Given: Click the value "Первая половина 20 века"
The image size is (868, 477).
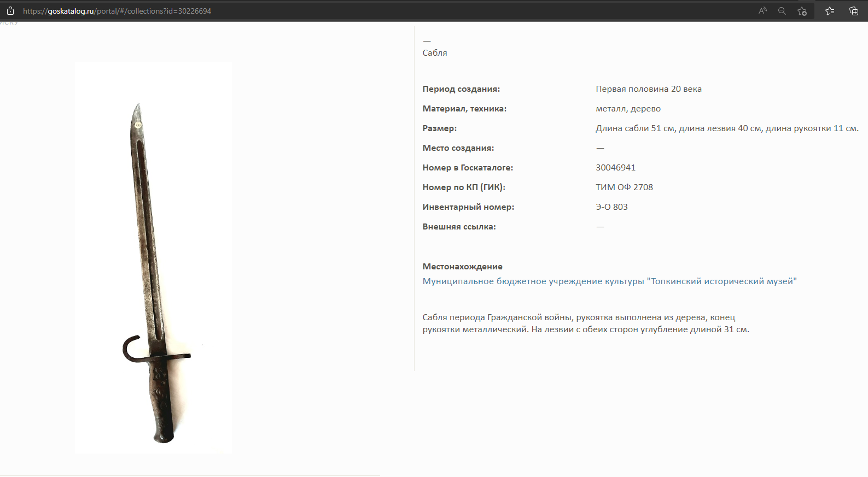Looking at the screenshot, I should 648,89.
